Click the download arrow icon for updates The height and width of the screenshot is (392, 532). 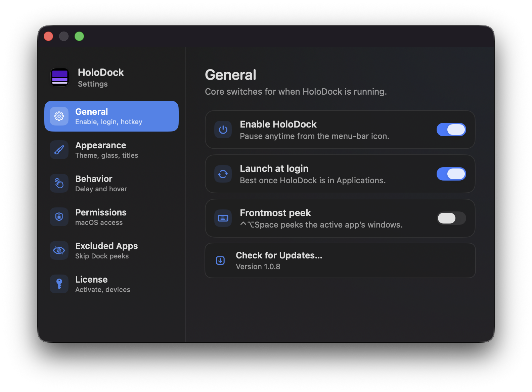pos(220,260)
